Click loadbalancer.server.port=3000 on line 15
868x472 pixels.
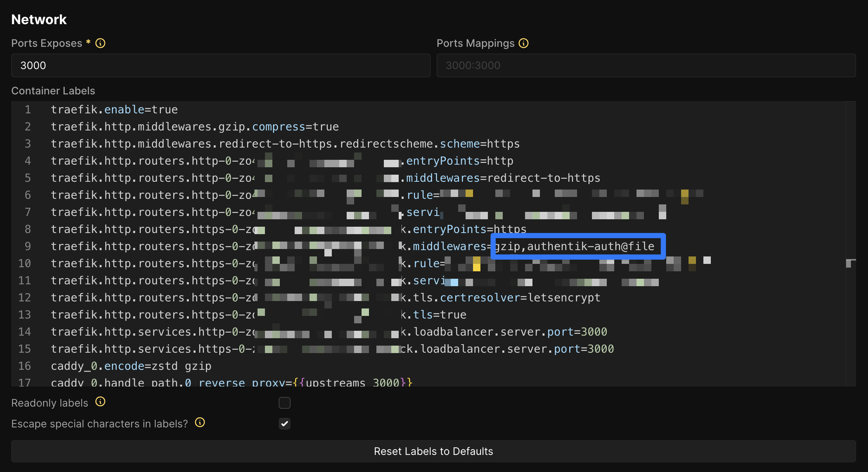tap(517, 349)
